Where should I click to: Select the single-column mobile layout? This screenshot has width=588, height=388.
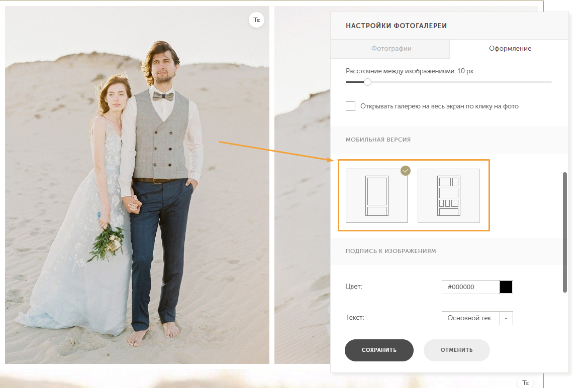point(376,196)
